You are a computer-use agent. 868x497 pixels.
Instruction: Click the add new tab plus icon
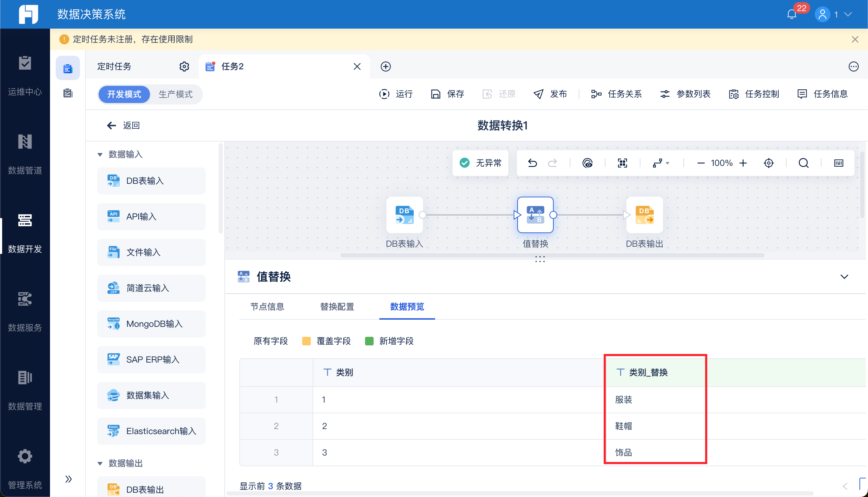click(x=385, y=67)
